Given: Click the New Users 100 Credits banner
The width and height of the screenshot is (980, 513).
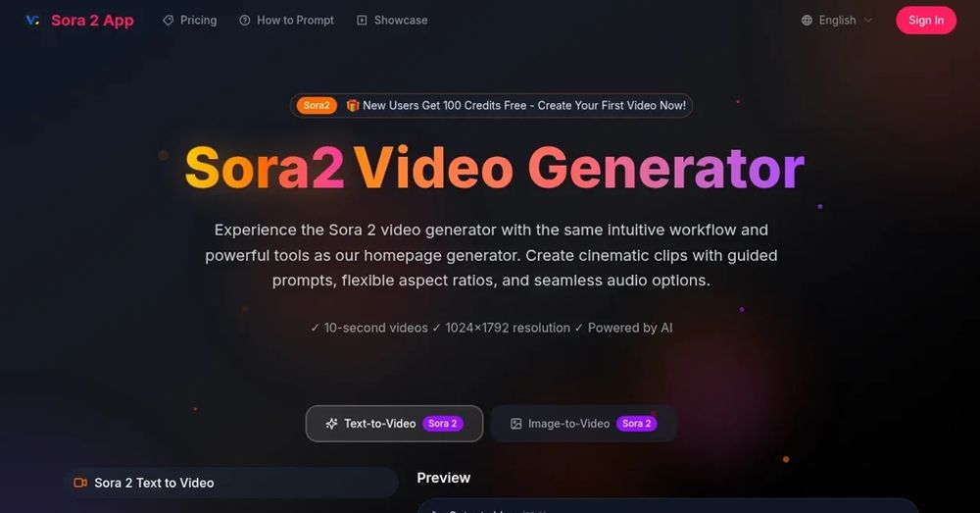Looking at the screenshot, I should (491, 106).
